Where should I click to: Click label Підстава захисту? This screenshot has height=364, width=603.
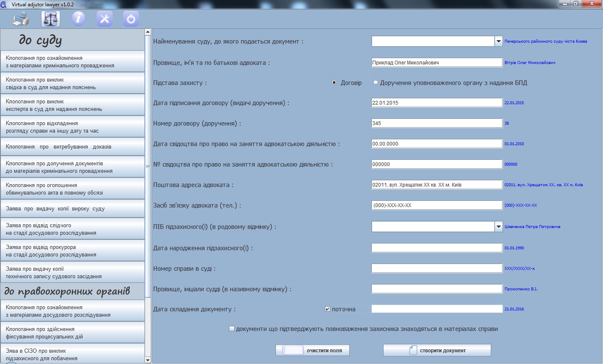pyautogui.click(x=180, y=83)
